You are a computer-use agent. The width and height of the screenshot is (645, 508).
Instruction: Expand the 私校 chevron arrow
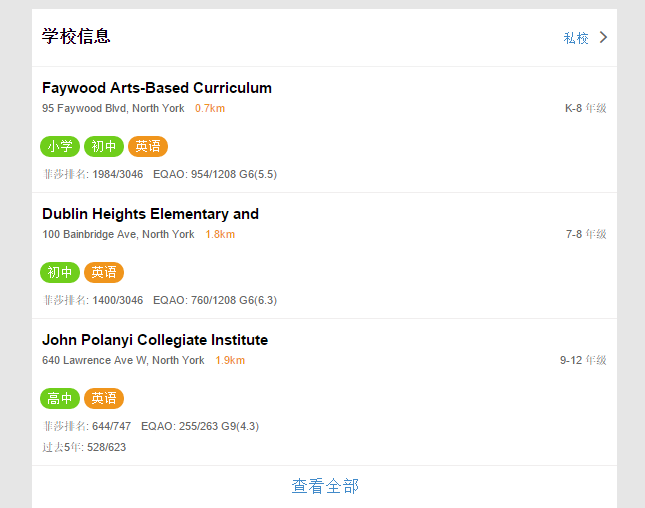[603, 38]
